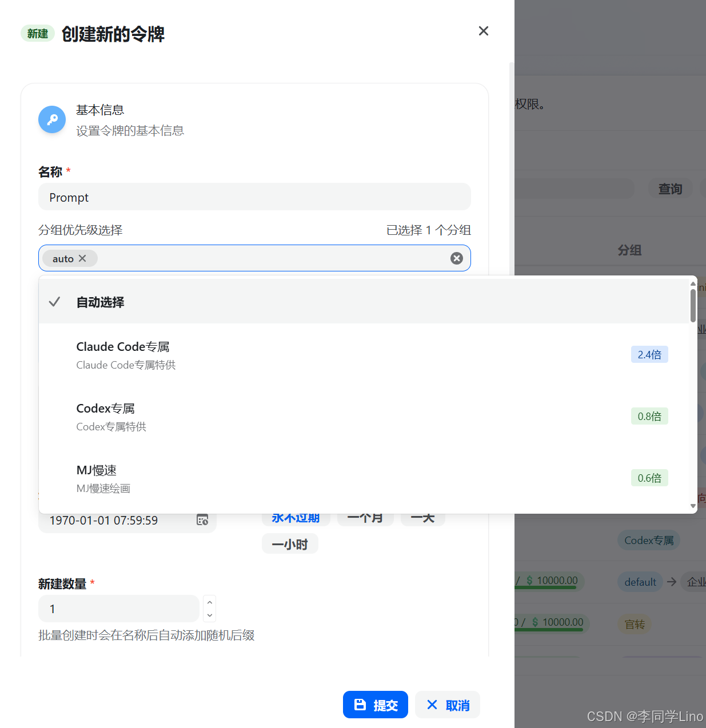Click the blue key icon in 基本信息
The height and width of the screenshot is (728, 706).
(x=52, y=119)
